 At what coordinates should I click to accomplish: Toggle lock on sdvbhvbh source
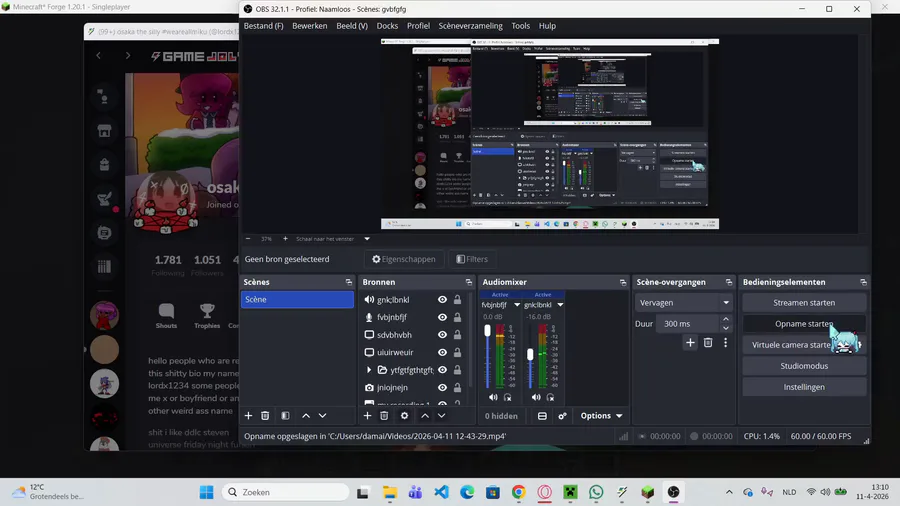(457, 334)
